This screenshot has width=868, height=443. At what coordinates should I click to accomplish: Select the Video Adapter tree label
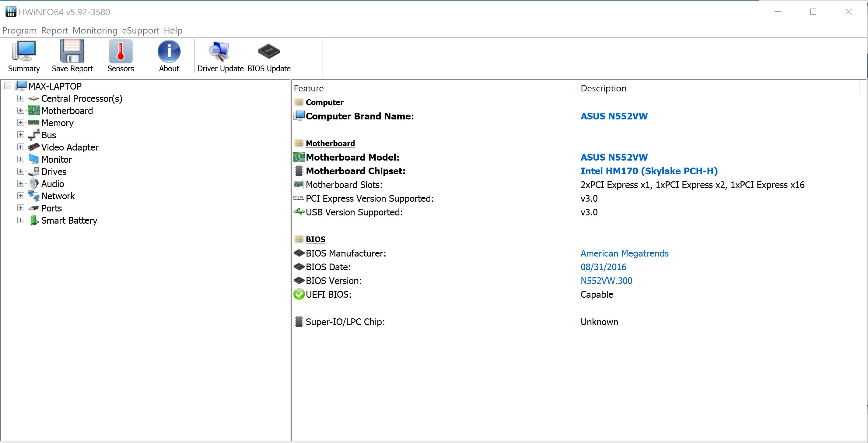pyautogui.click(x=70, y=147)
